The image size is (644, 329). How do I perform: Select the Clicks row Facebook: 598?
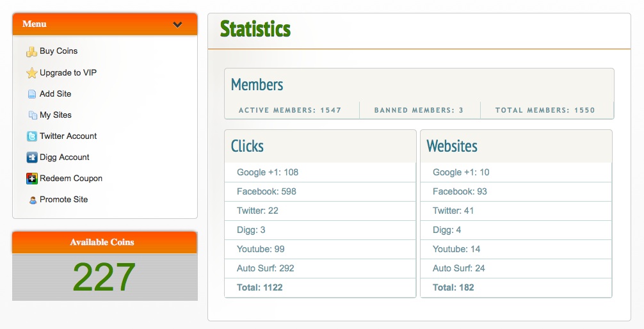[320, 192]
